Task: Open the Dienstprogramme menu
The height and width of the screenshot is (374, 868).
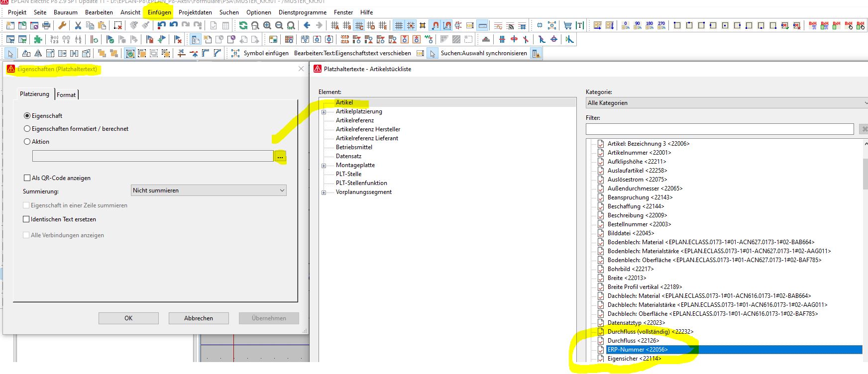Action: [x=303, y=12]
